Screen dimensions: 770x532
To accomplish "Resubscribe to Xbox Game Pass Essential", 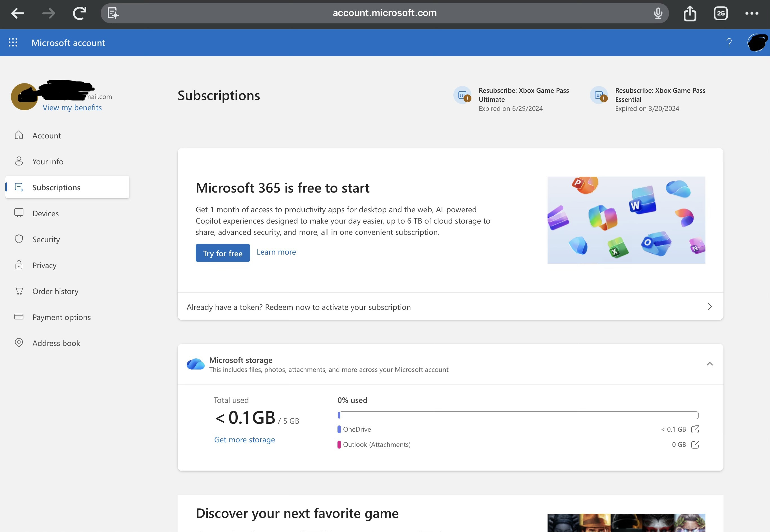I will pyautogui.click(x=660, y=95).
